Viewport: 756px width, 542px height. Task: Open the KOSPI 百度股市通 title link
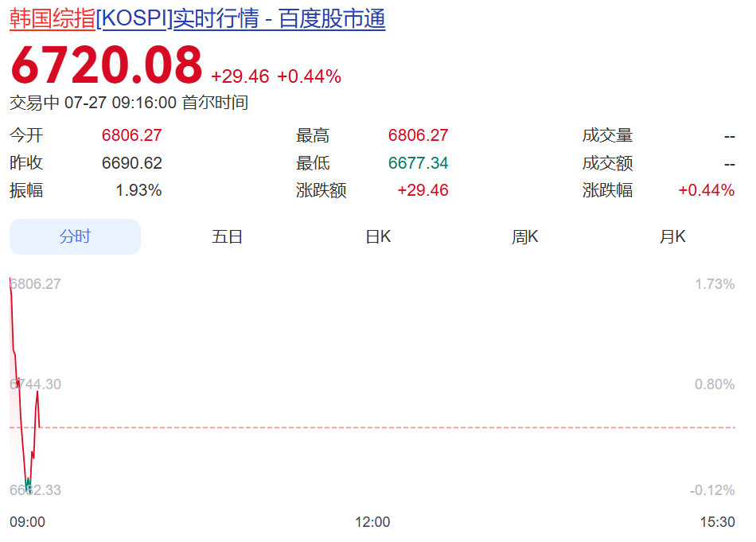coord(197,19)
